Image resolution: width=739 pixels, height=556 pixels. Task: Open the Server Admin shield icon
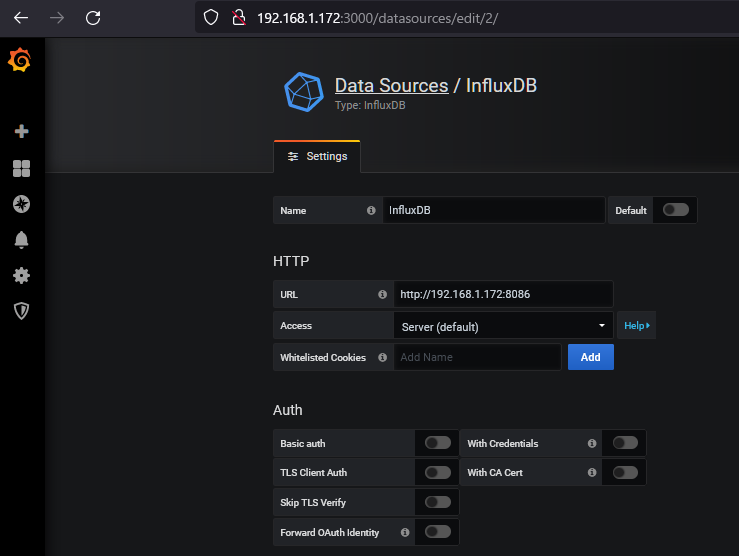21,311
